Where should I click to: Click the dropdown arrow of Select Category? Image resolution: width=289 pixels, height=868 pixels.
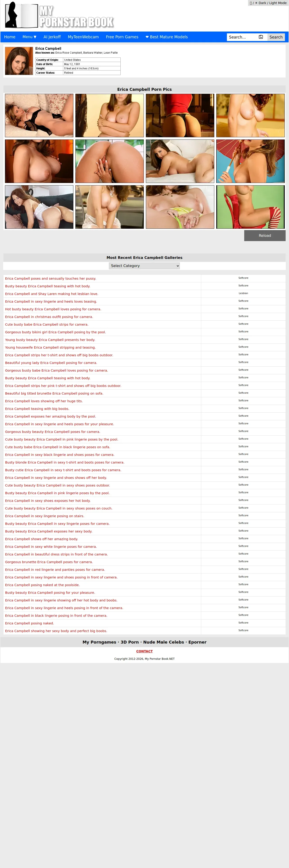point(177,266)
